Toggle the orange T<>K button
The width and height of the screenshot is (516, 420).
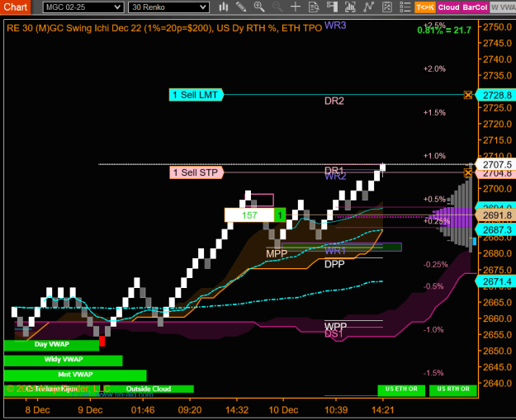click(x=425, y=7)
